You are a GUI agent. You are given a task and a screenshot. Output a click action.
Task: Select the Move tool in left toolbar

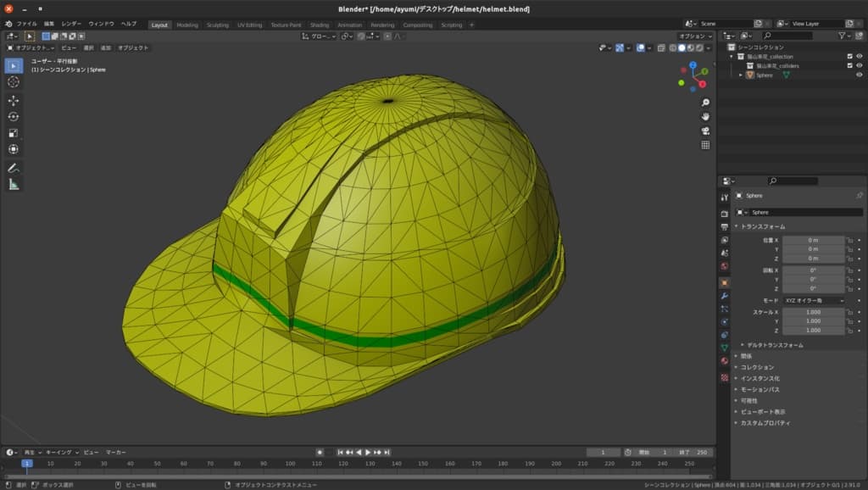pyautogui.click(x=14, y=100)
